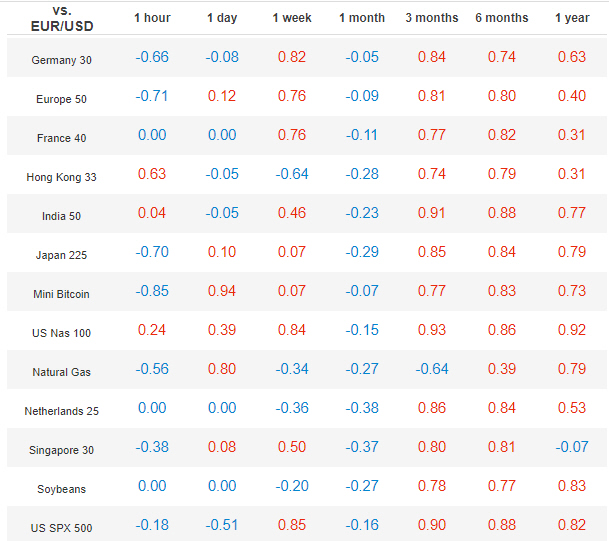Click US Nas 100 1 year value 0.92
This screenshot has width=609, height=541.
click(x=572, y=330)
